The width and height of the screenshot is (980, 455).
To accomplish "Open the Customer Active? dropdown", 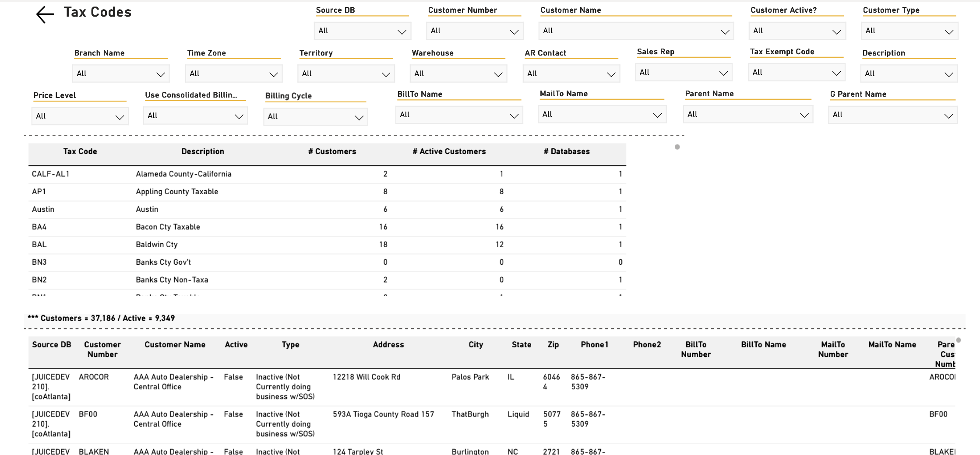I will 797,31.
